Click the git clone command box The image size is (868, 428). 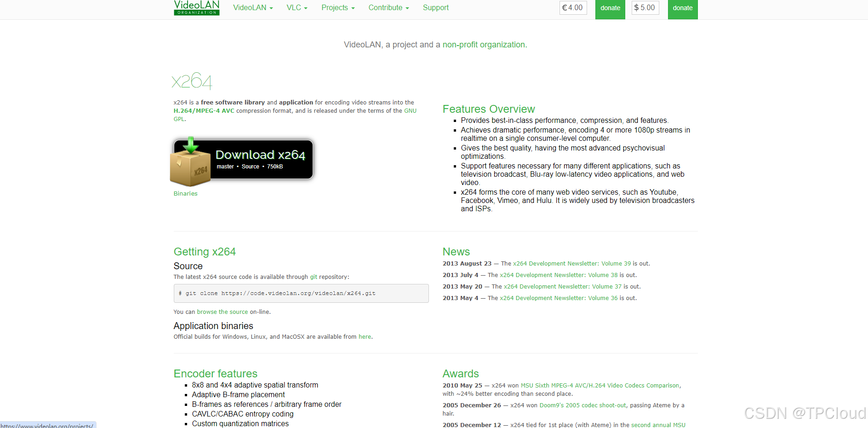point(301,294)
